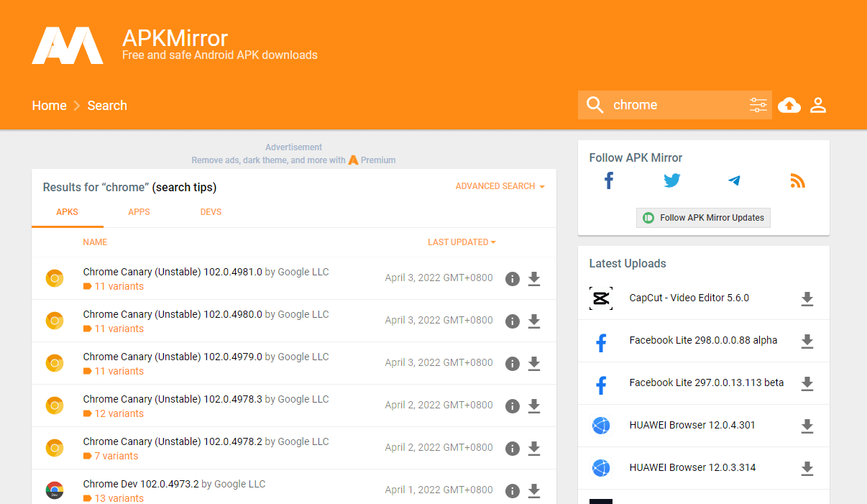Click the APKMirror logo icon
Screen dimensions: 867x504
click(x=68, y=45)
